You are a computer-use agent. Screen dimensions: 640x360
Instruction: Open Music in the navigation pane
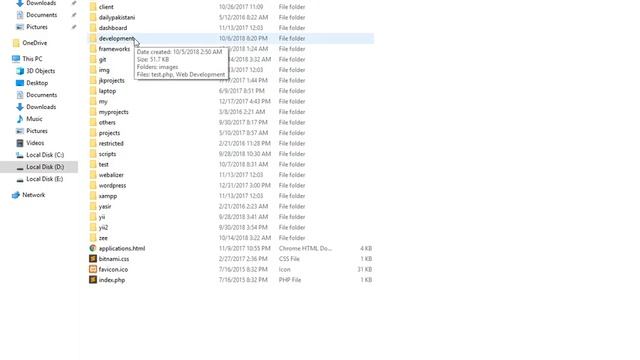(34, 119)
